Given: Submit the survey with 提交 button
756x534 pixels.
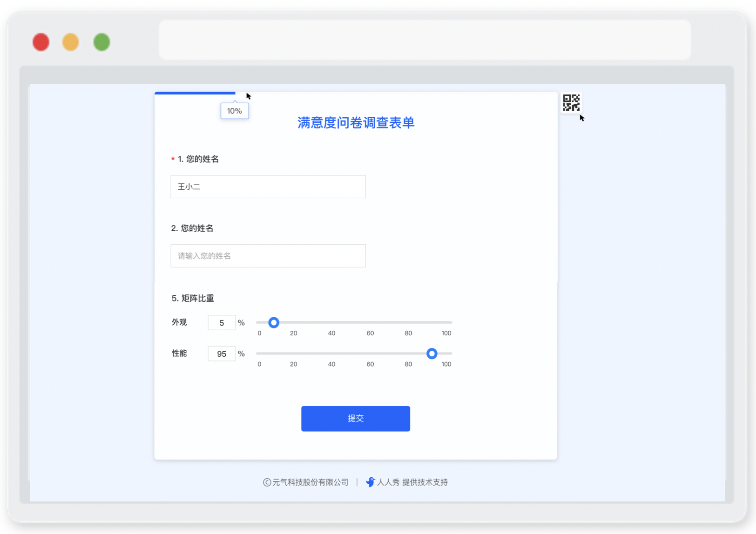Looking at the screenshot, I should 356,419.
